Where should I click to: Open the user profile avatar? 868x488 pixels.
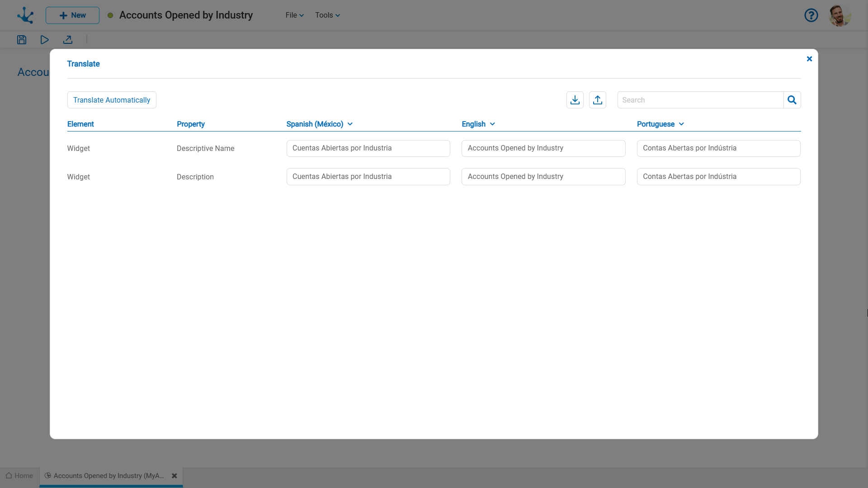tap(840, 15)
